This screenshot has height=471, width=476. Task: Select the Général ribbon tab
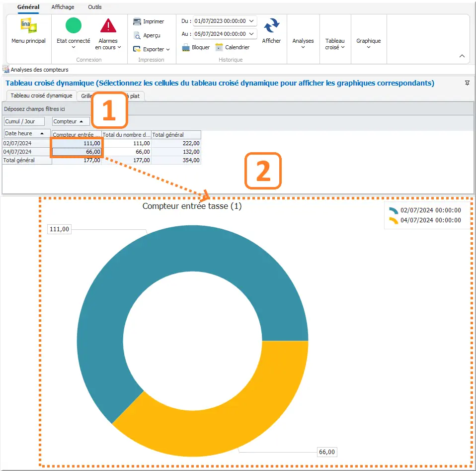coord(28,7)
